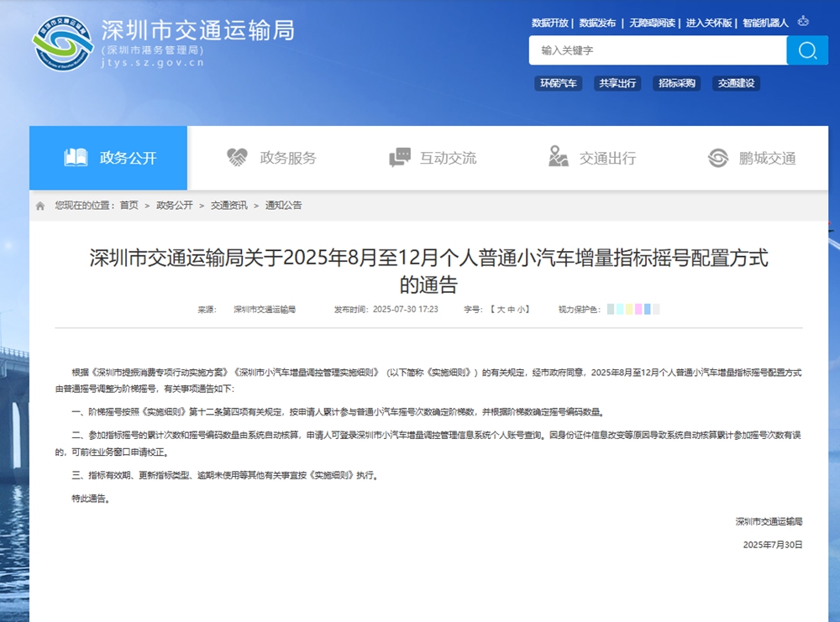The width and height of the screenshot is (840, 622).
Task: Focus the 输入关键字 search field
Action: pyautogui.click(x=657, y=50)
